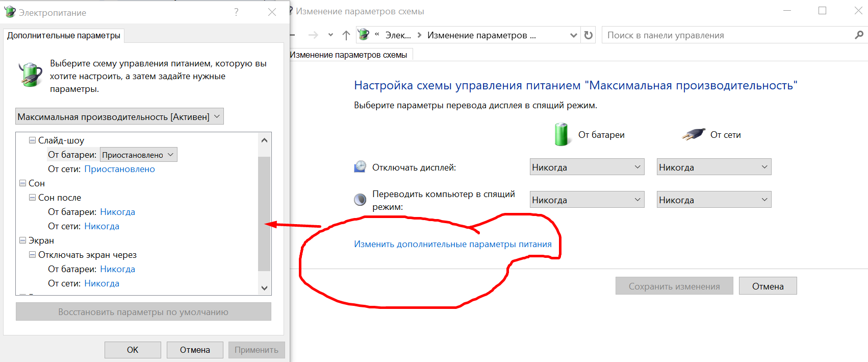Collapse Отключать экран через node
This screenshot has height=362, width=868.
tap(32, 254)
